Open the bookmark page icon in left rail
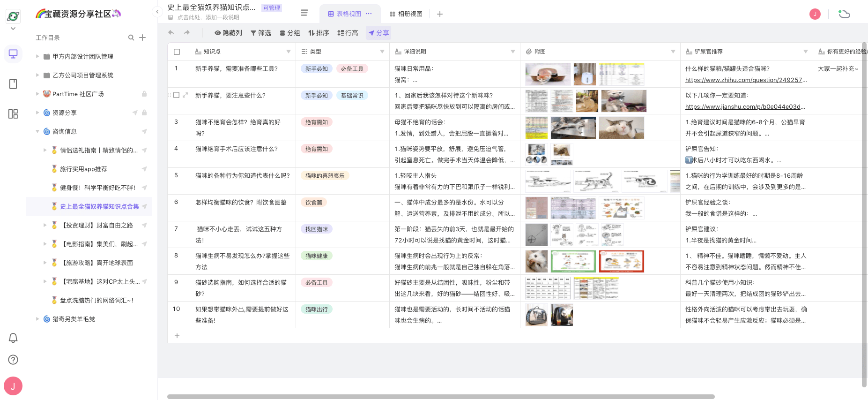 13,84
